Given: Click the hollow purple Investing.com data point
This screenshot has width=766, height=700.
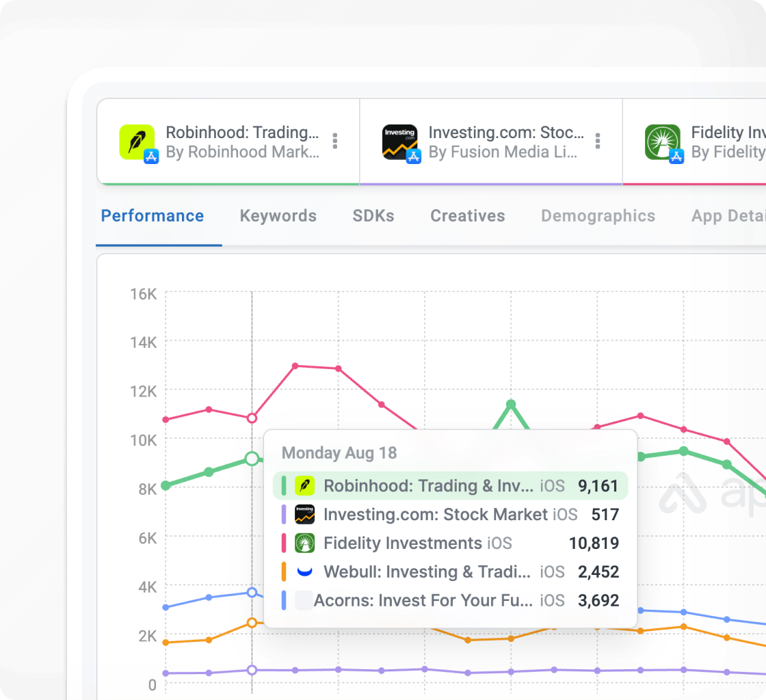Looking at the screenshot, I should click(252, 670).
